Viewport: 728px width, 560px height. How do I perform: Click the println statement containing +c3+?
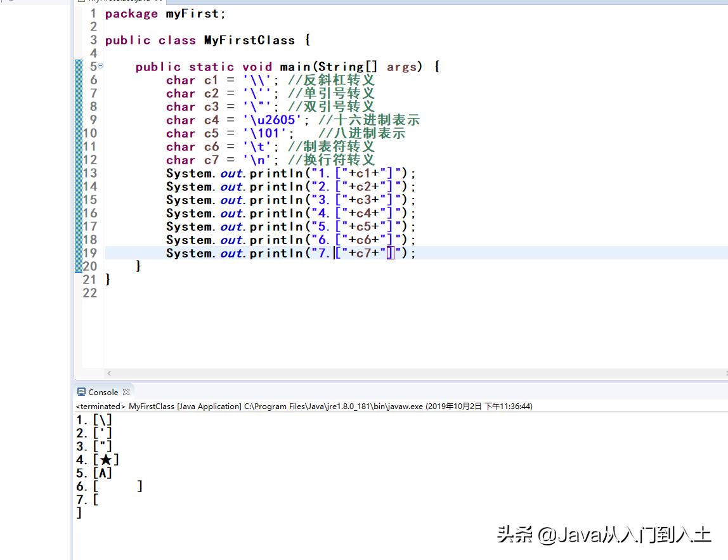[x=290, y=200]
